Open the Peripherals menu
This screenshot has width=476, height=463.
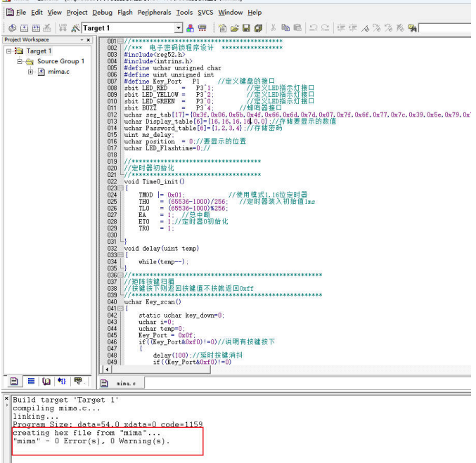tap(155, 12)
